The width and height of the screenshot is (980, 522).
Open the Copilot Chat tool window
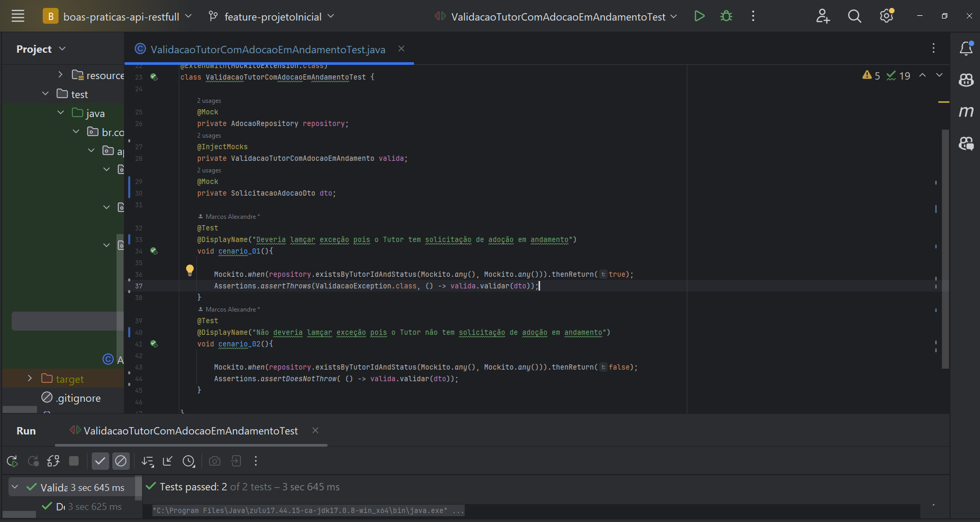pyautogui.click(x=966, y=143)
